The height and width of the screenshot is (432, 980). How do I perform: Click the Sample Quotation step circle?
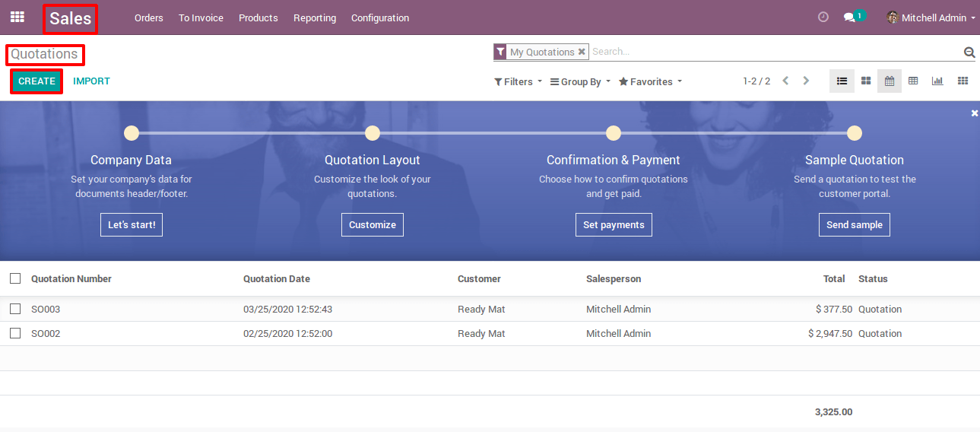point(855,133)
